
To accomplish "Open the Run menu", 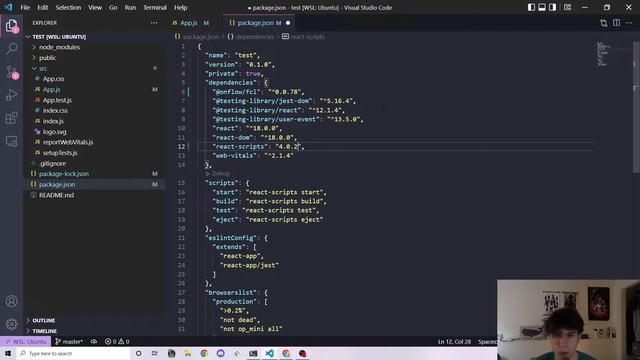I will point(130,7).
